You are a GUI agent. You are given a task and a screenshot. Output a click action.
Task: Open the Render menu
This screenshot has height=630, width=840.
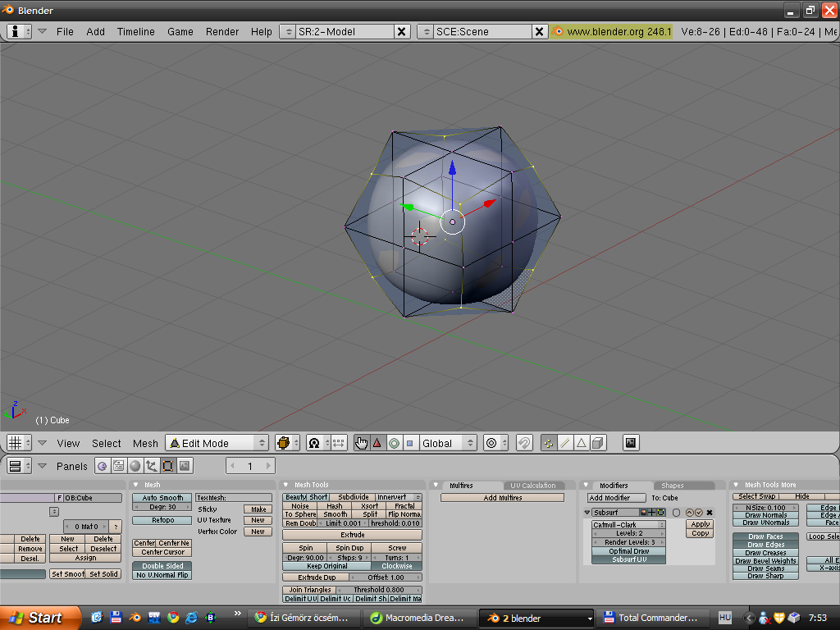pos(222,32)
